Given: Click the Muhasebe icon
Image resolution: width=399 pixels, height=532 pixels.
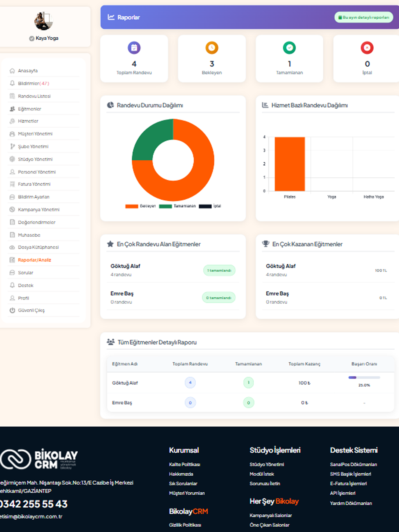Looking at the screenshot, I should (x=12, y=235).
